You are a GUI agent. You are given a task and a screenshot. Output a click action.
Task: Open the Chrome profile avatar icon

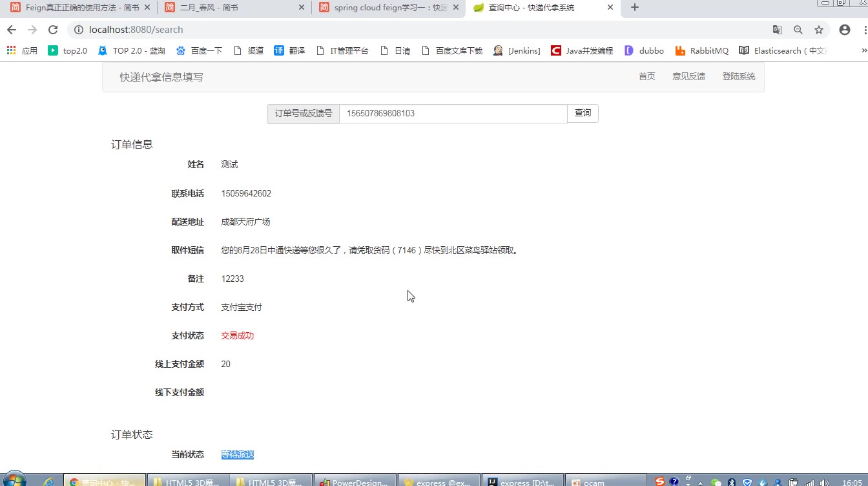coord(845,30)
